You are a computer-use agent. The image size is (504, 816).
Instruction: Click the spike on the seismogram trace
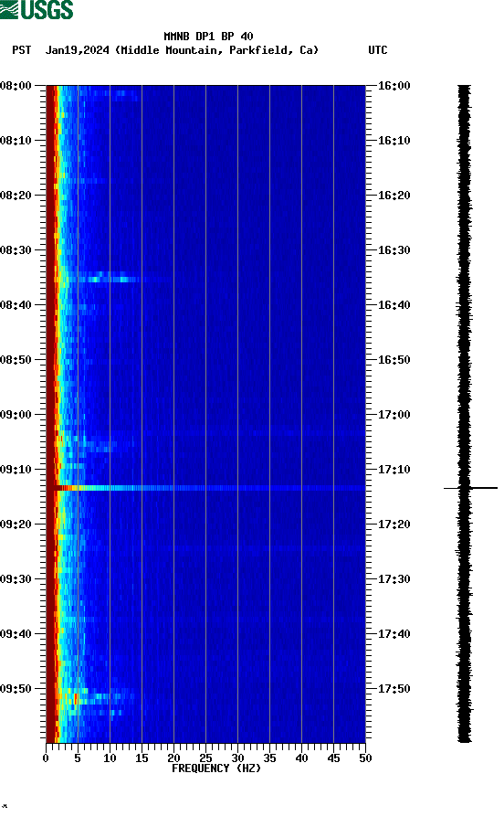[x=470, y=488]
